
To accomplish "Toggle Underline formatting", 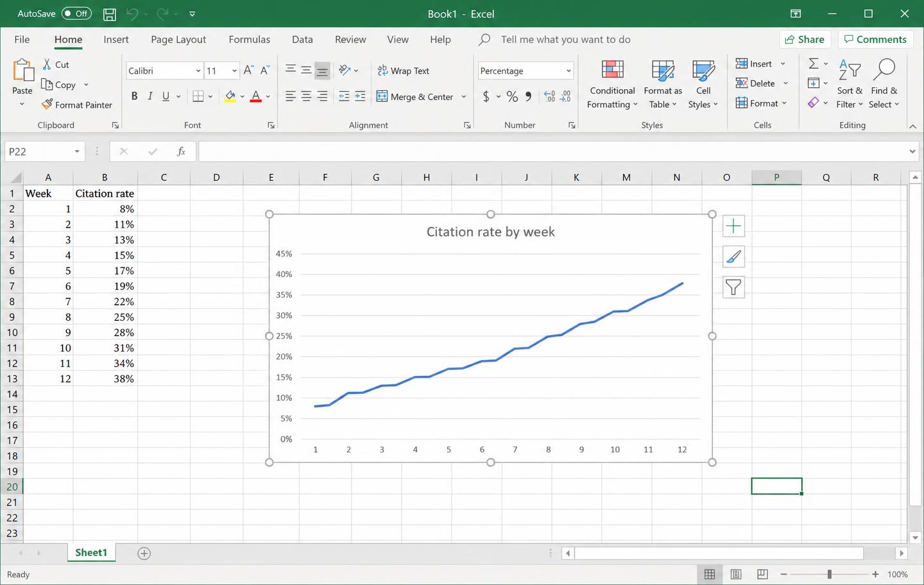I will 166,96.
